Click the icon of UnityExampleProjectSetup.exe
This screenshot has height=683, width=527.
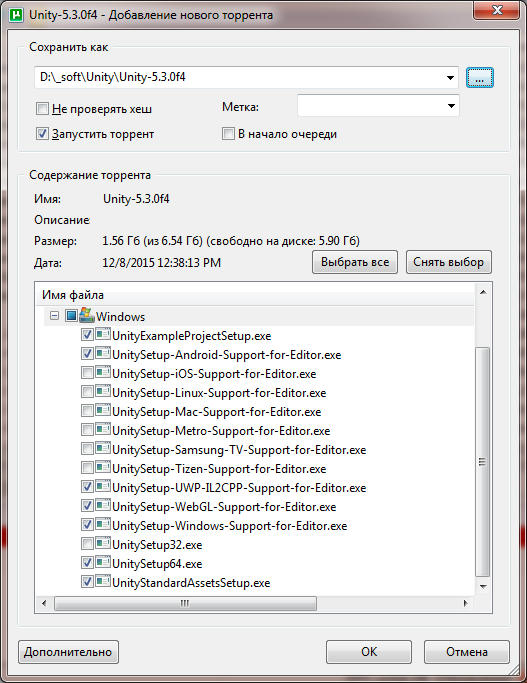[x=103, y=335]
